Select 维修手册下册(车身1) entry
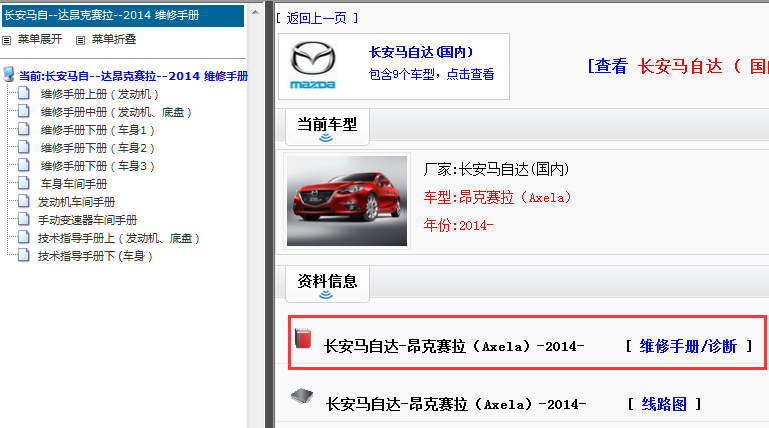769x428 pixels. click(x=98, y=130)
